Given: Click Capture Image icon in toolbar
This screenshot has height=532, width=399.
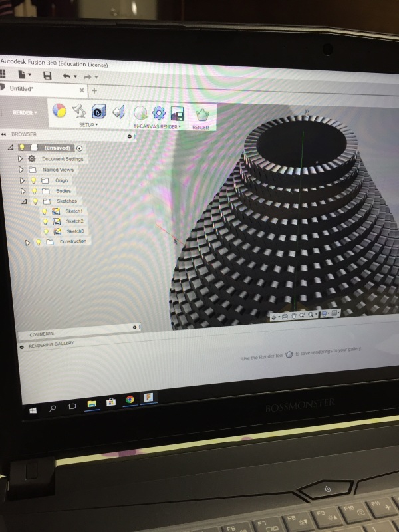Looking at the screenshot, I should [177, 114].
